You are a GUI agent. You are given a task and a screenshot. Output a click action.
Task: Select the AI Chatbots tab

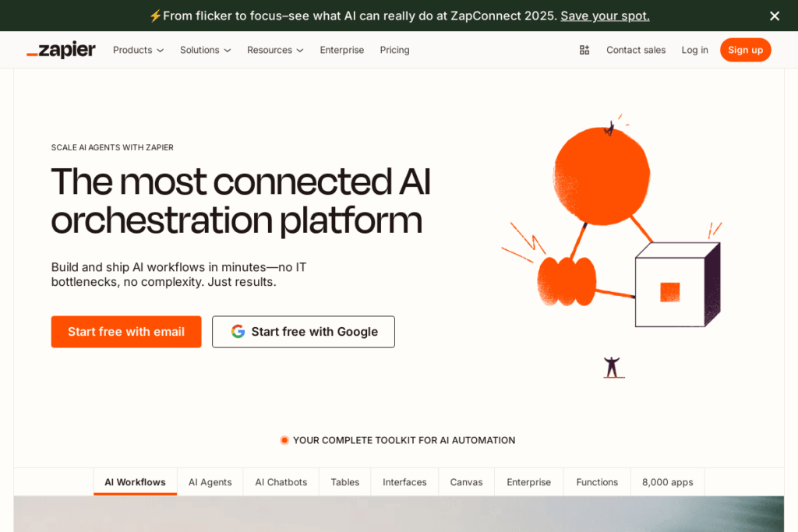click(x=281, y=481)
